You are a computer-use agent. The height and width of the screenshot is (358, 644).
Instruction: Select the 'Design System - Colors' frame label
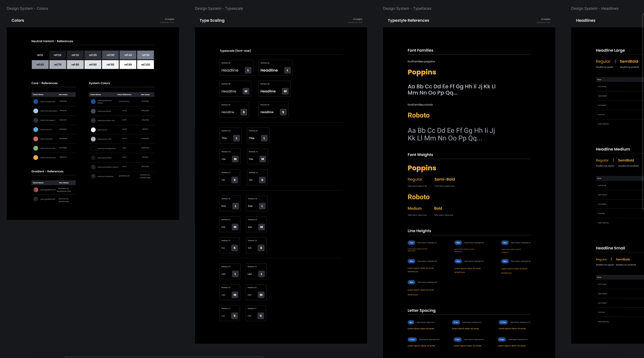click(x=27, y=8)
